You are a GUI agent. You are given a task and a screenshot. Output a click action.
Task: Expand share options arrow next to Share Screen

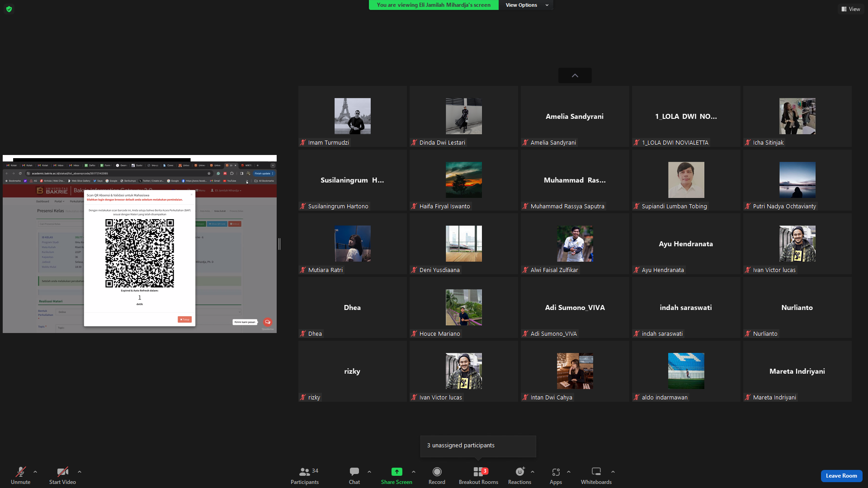coord(414,472)
